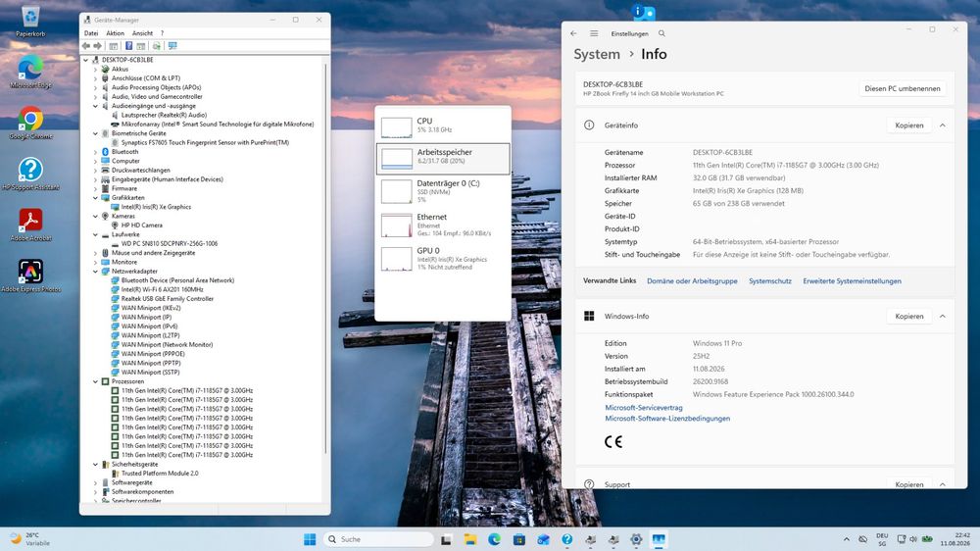Open Adobe Express Photos desktop shortcut
Screen dimensions: 980x551
[30, 275]
